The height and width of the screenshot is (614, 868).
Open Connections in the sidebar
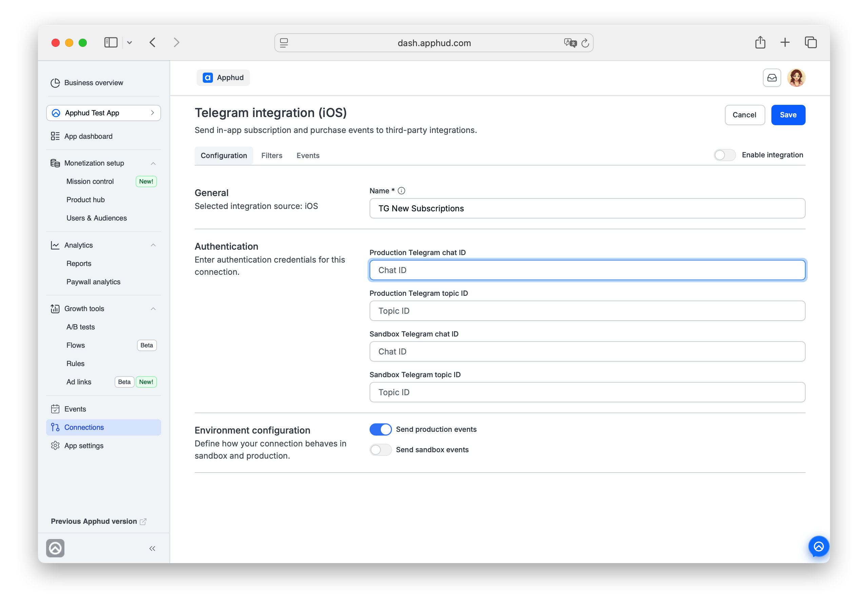point(103,427)
